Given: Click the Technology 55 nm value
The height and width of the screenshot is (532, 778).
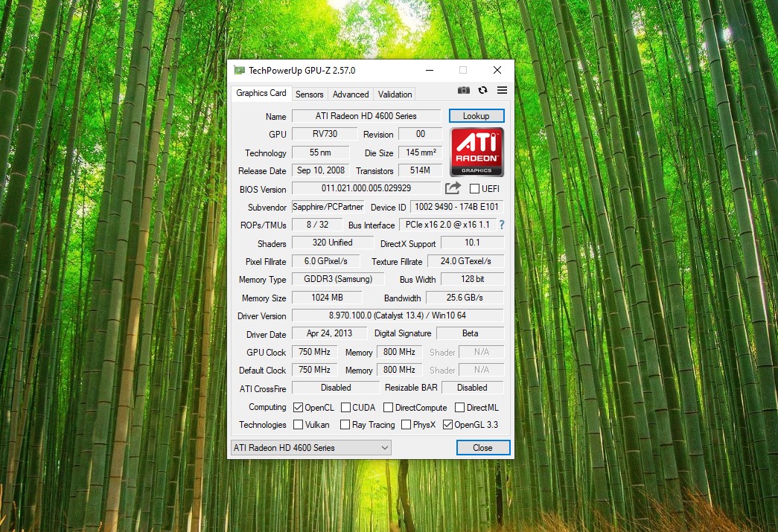Looking at the screenshot, I should pos(321,153).
